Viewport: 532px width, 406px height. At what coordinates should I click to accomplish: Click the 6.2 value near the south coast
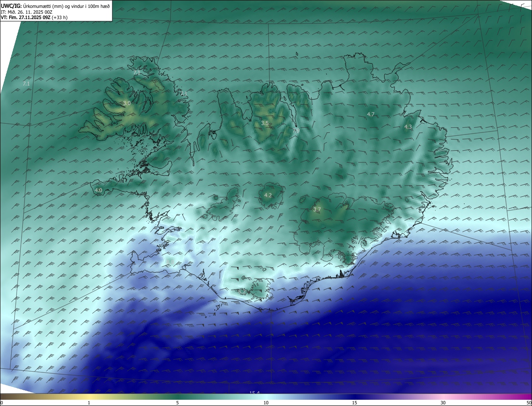point(243,291)
